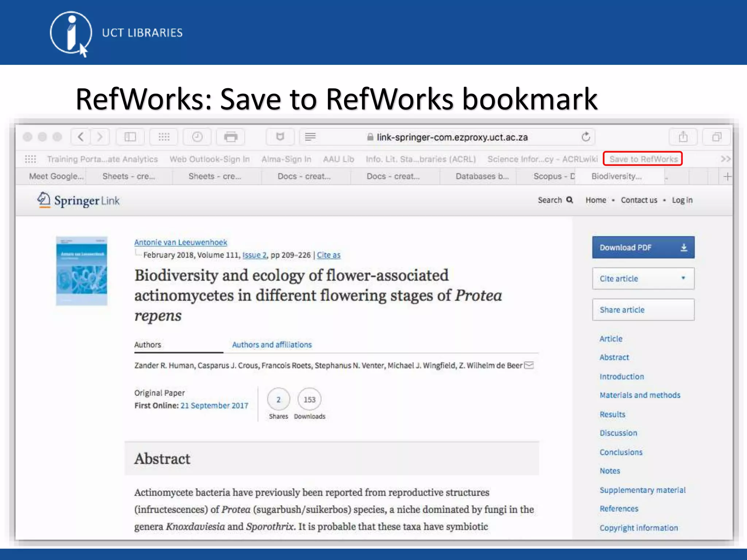Select the Authors tab
747x560 pixels.
click(x=147, y=345)
